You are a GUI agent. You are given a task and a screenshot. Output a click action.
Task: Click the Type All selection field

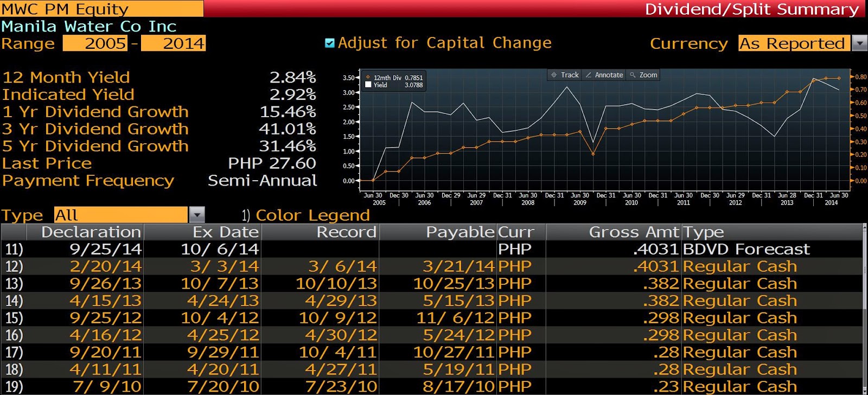(x=121, y=215)
